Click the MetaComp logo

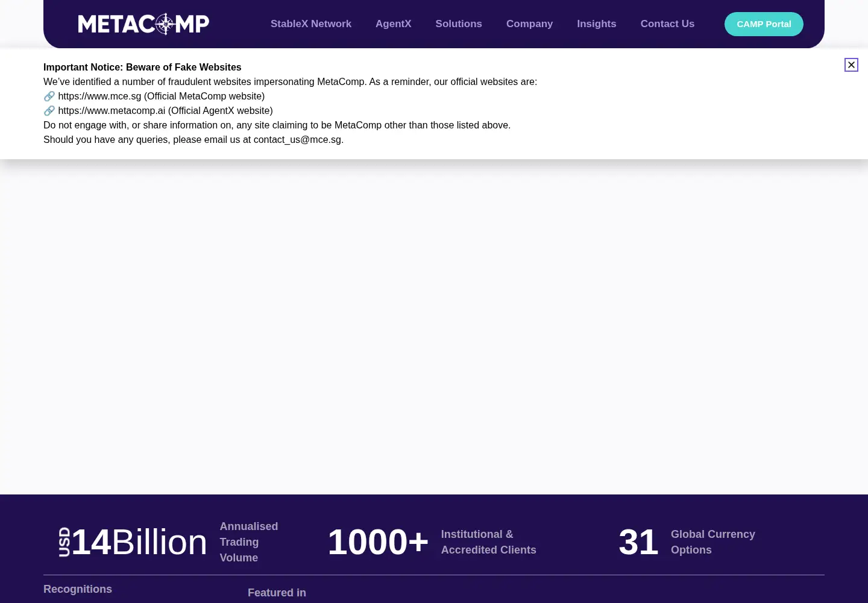143,24
